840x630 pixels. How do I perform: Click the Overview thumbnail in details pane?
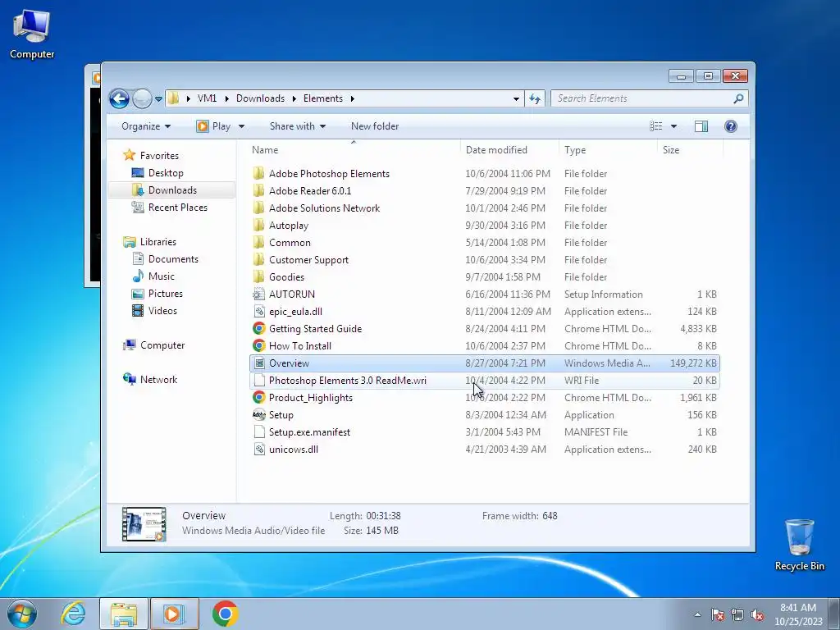[x=144, y=524]
